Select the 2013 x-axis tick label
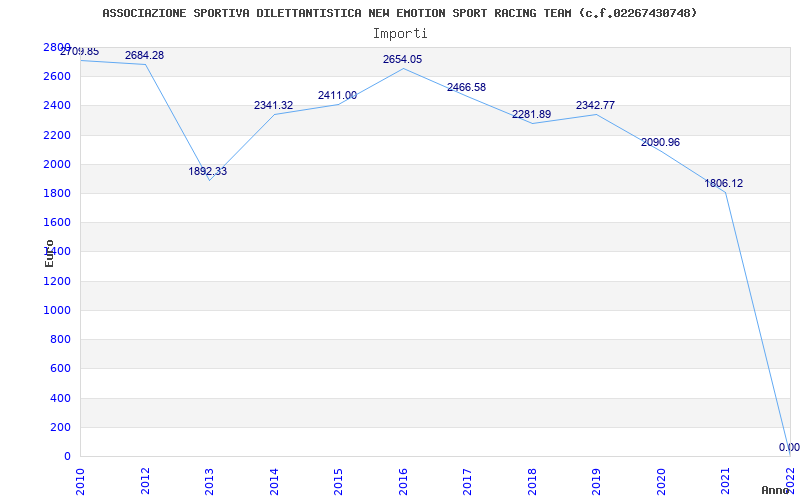The height and width of the screenshot is (500, 800). click(x=210, y=481)
